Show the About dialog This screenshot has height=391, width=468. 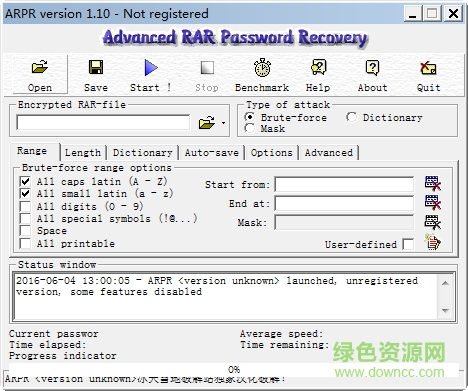coord(372,75)
